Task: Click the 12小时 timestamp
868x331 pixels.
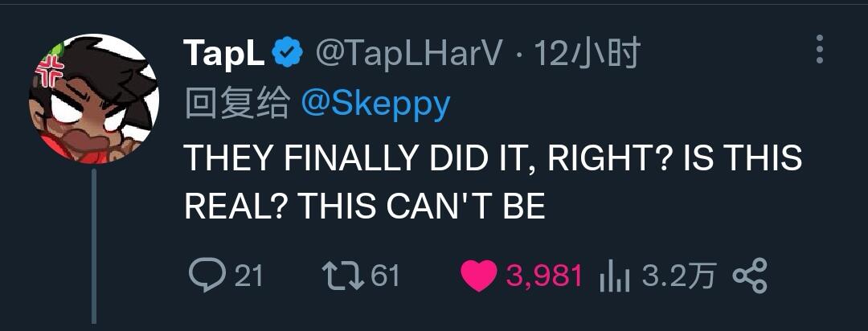Action: pos(587,54)
